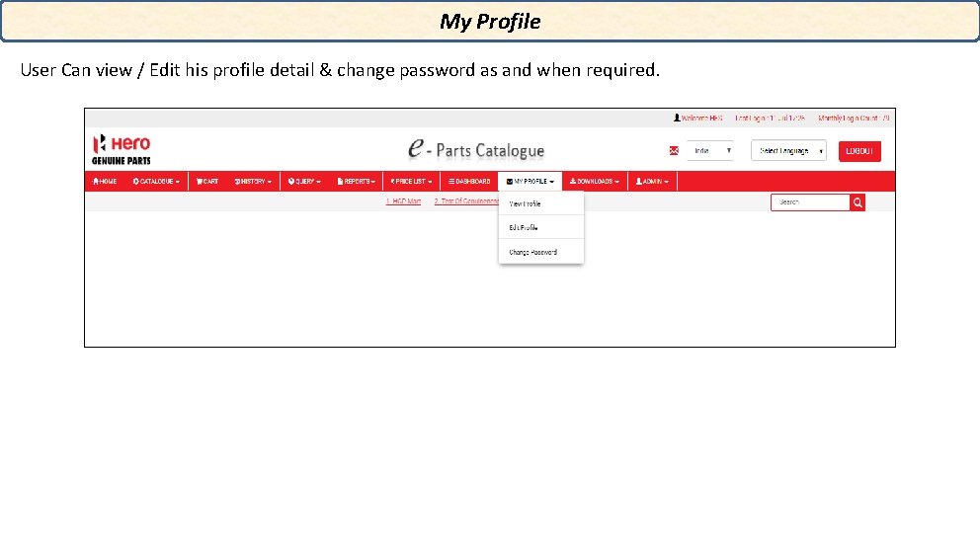The height and width of the screenshot is (560, 980).
Task: Click the Monthly Login Count text
Action: click(x=854, y=118)
